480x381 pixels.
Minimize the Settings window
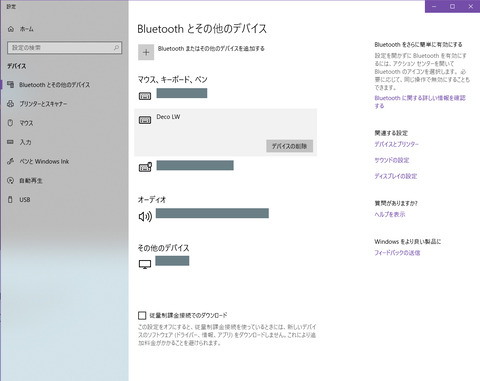pos(434,7)
